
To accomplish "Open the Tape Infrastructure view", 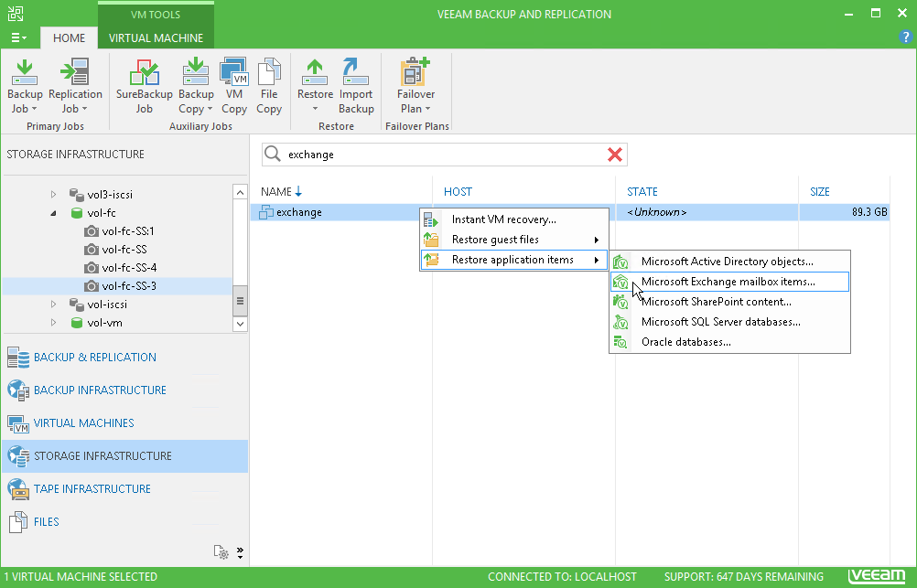I will pyautogui.click(x=125, y=488).
